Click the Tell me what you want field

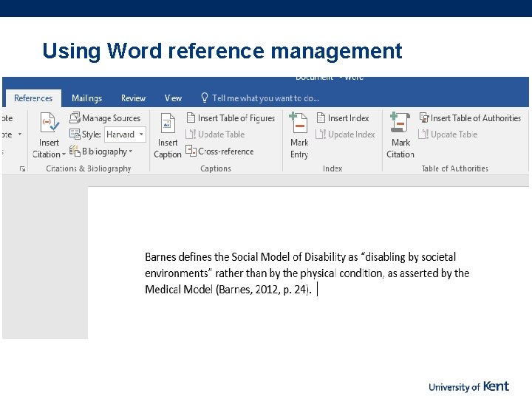click(x=265, y=98)
